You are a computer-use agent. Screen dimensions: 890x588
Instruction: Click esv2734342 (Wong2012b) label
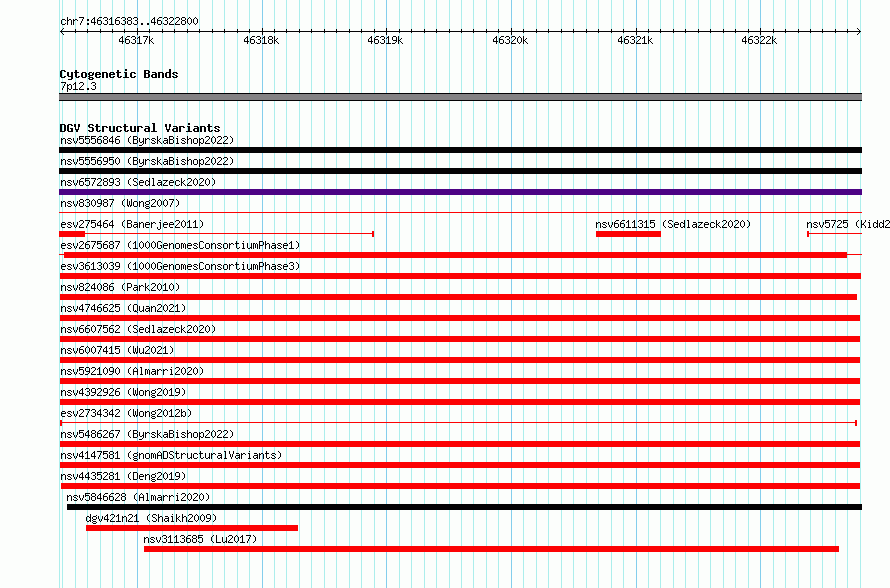[126, 413]
